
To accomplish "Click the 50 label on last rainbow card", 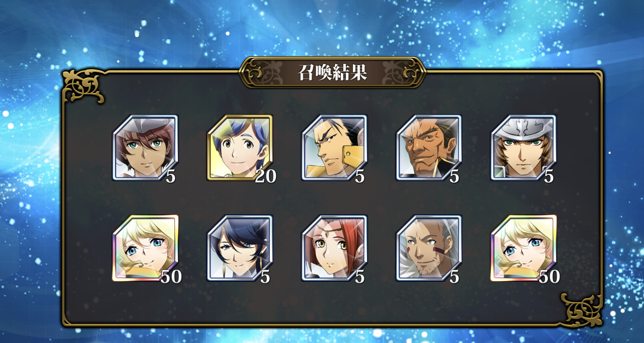I will (x=549, y=276).
